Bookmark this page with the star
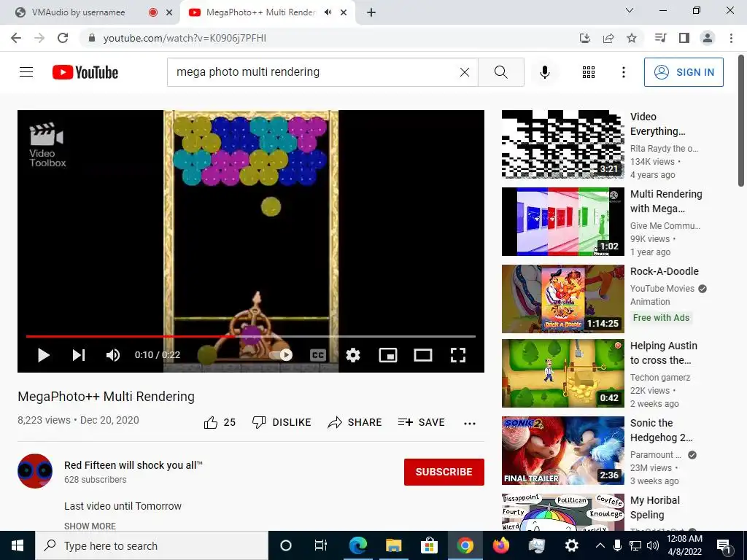747x560 pixels. [632, 38]
